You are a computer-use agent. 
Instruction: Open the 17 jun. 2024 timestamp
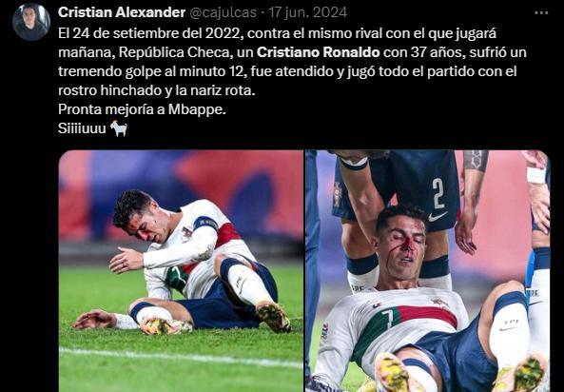coord(308,12)
